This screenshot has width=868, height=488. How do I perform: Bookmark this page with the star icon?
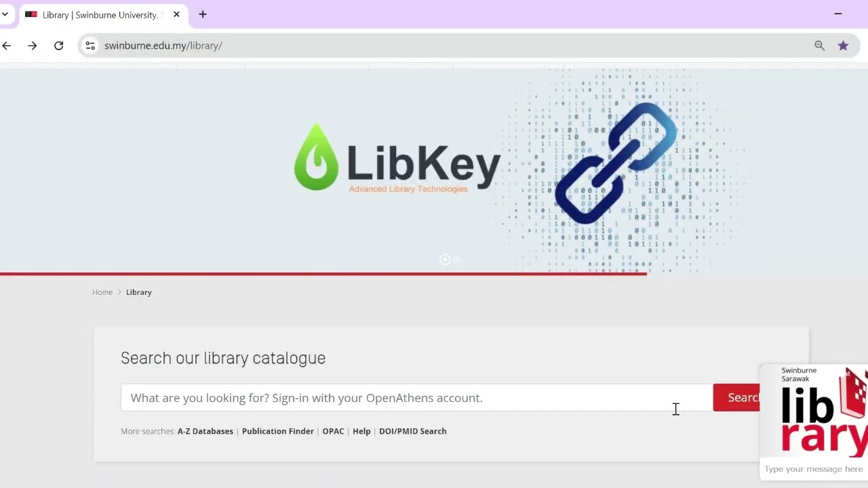[x=843, y=45]
